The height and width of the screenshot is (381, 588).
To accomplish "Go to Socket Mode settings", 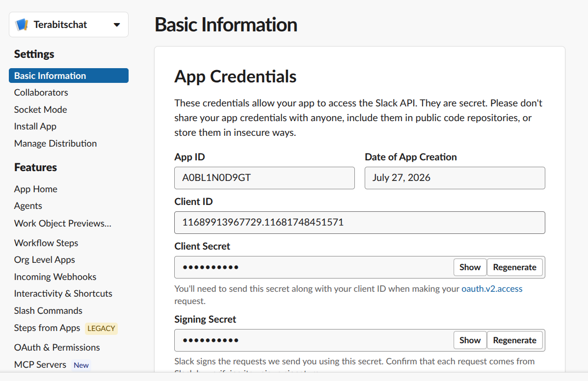I will tap(41, 110).
